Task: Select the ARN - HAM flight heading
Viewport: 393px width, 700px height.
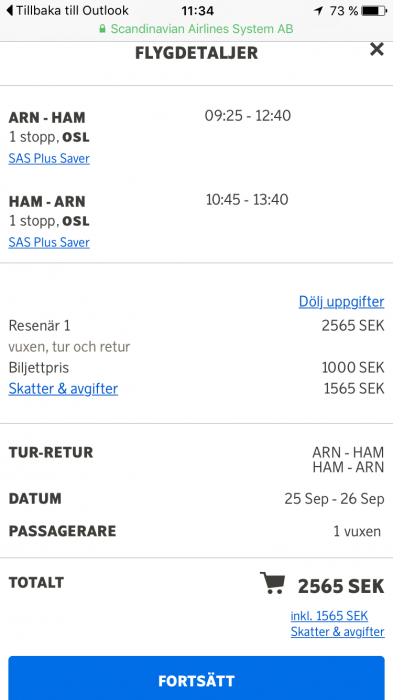Action: [47, 118]
